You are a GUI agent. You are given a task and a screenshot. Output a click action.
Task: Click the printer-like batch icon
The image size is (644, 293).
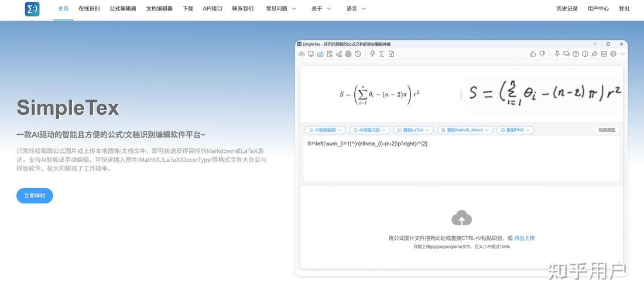(348, 54)
